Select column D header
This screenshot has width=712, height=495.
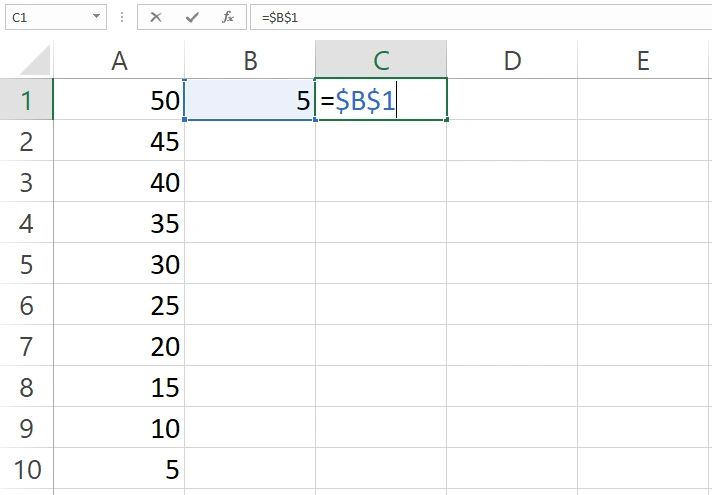point(512,60)
